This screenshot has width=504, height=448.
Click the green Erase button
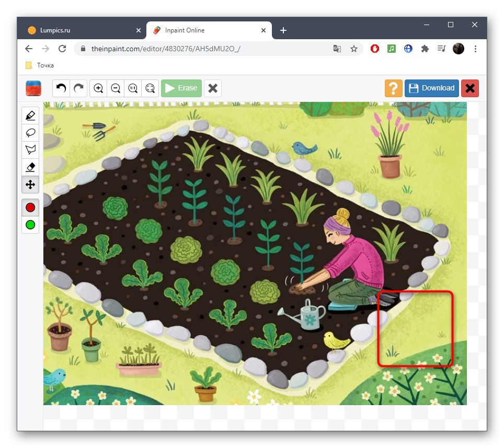coord(181,88)
